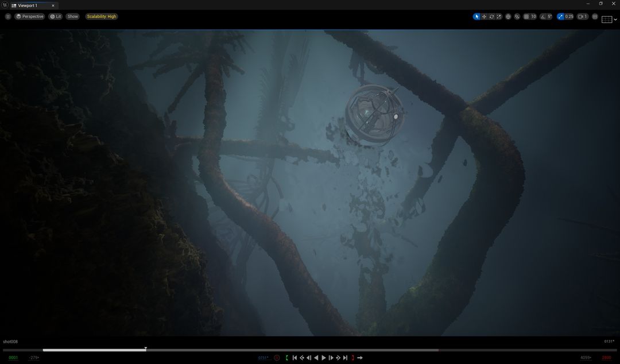
Task: Expand the viewport layout chevron
Action: (x=615, y=19)
